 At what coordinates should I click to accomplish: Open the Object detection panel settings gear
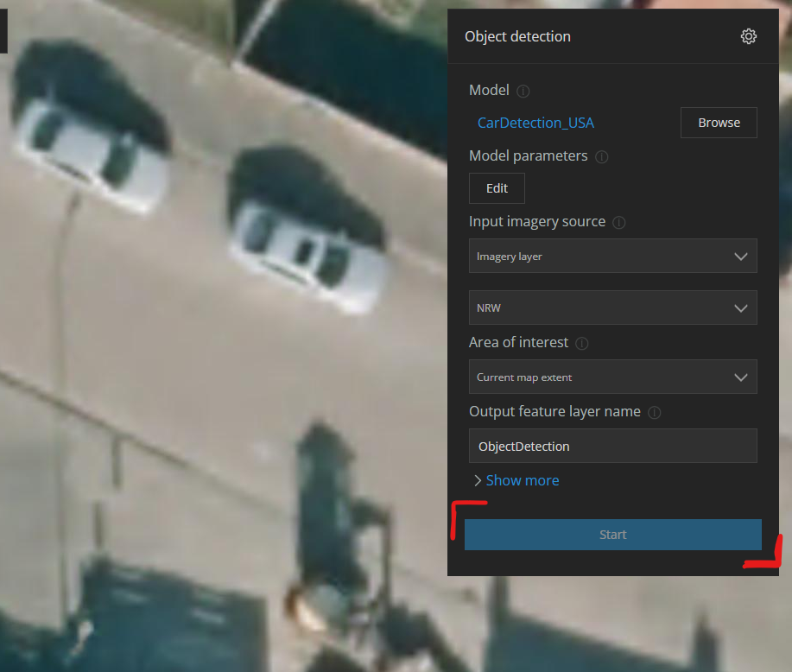[748, 36]
